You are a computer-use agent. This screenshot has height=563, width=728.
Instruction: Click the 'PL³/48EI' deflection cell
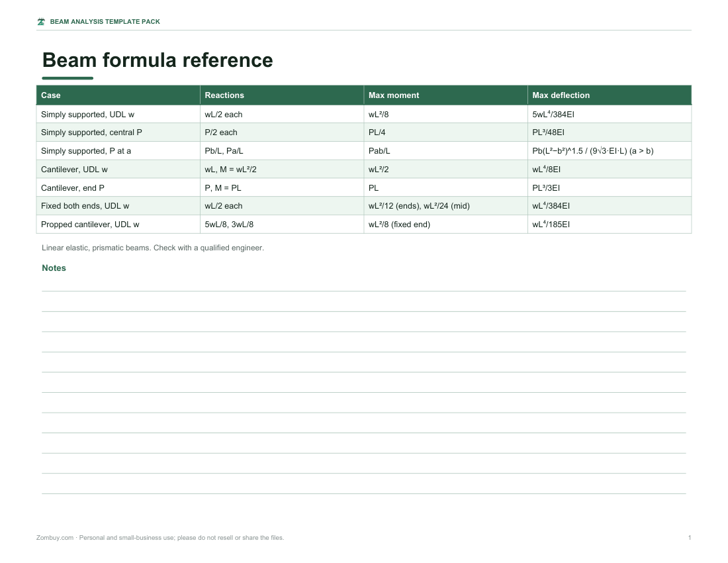click(610, 132)
